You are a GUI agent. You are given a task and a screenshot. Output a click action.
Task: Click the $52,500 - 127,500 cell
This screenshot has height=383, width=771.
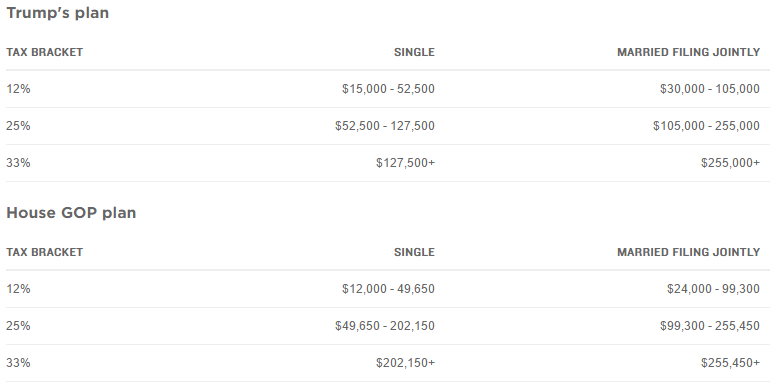[385, 126]
